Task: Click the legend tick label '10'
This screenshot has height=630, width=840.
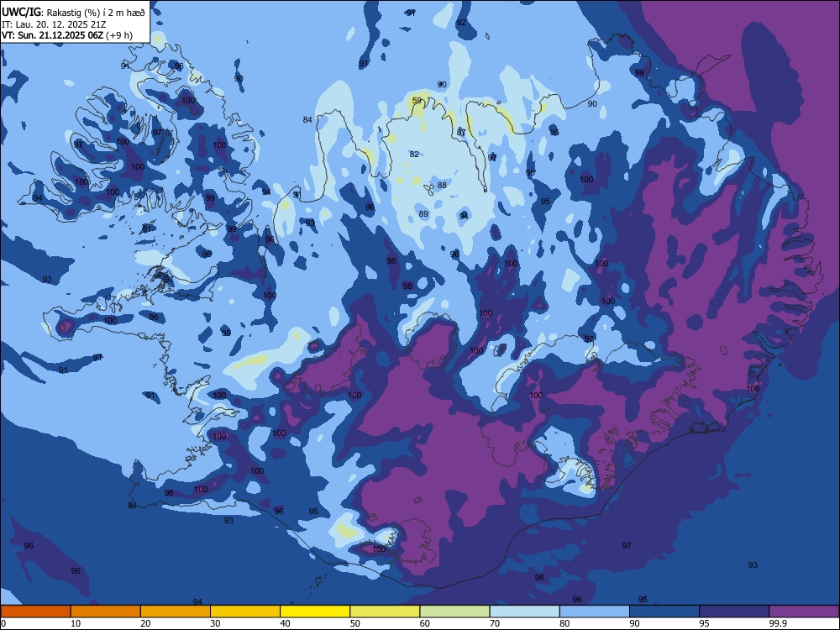Action: coord(76,623)
